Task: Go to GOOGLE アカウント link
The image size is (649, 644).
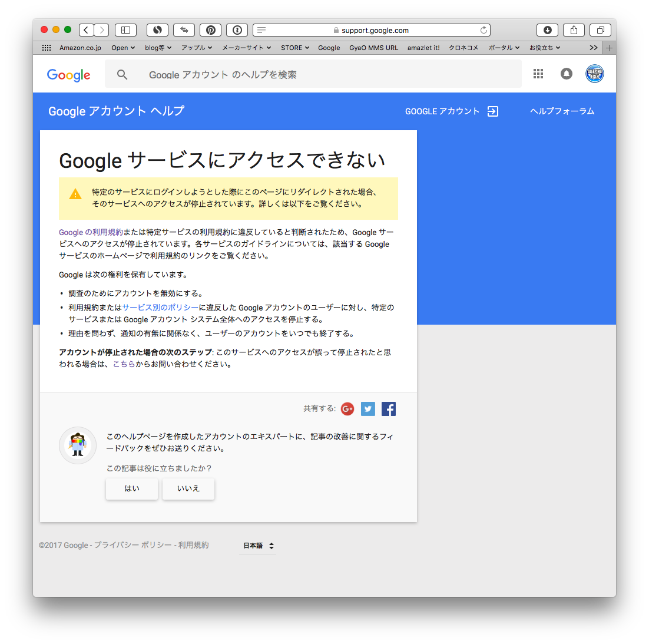Action: [452, 111]
